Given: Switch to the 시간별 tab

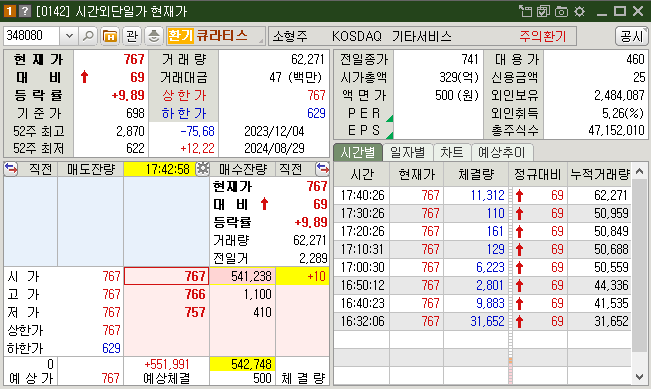Looking at the screenshot, I should click(357, 152).
